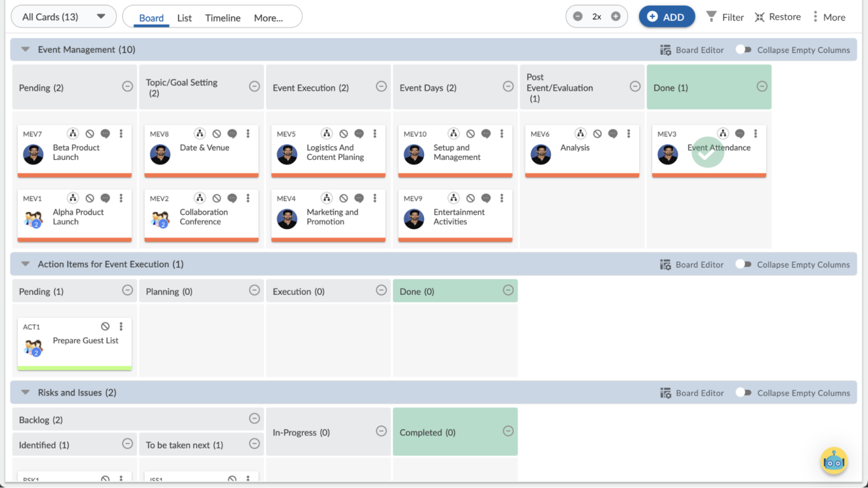Screen dimensions: 868x488
Task: Collapse the Done column in Event Management
Action: pos(762,86)
